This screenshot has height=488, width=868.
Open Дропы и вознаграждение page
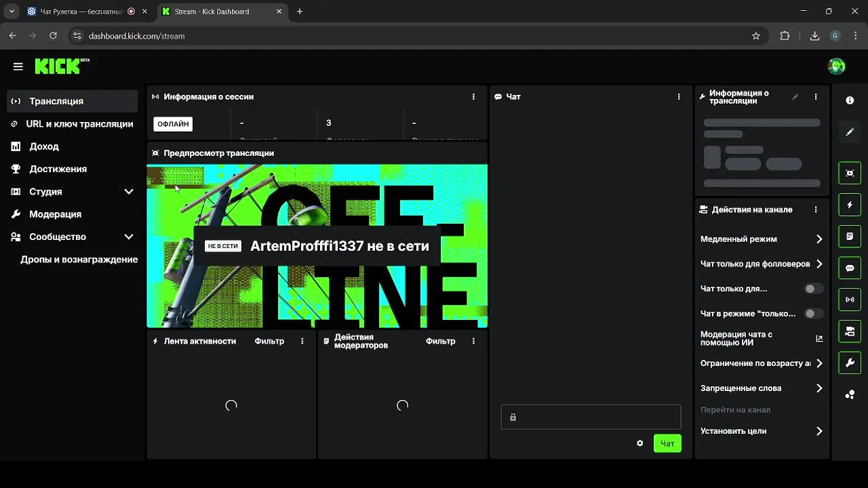[x=79, y=260]
